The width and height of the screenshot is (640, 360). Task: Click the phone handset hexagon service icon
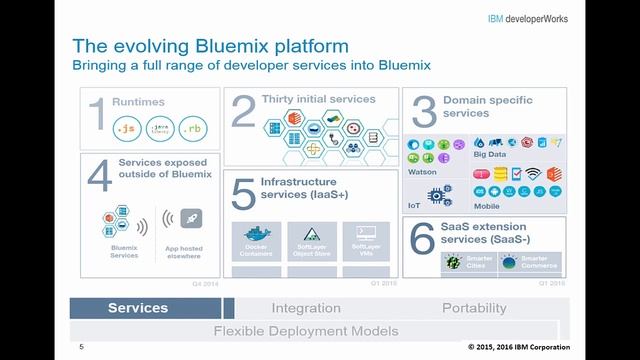[333, 139]
